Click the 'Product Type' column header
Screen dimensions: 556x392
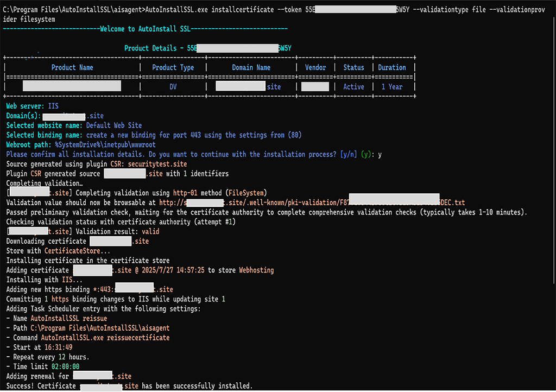coord(173,67)
